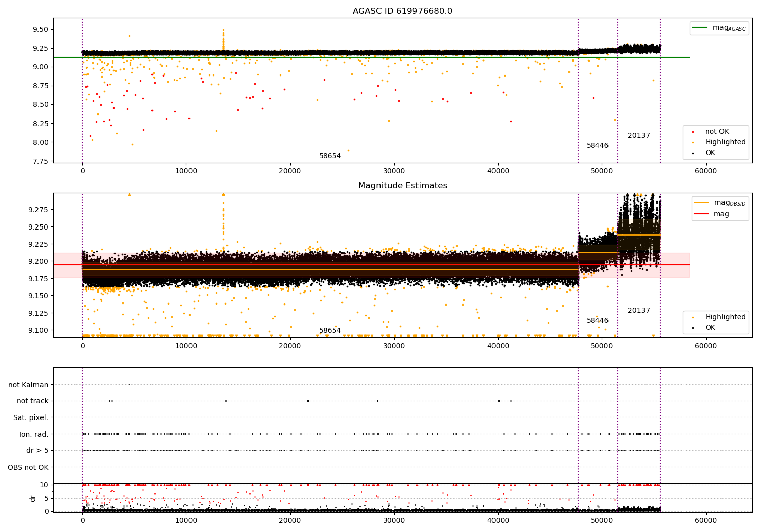Click the 8.25 y-axis tick of top plot

coord(40,124)
